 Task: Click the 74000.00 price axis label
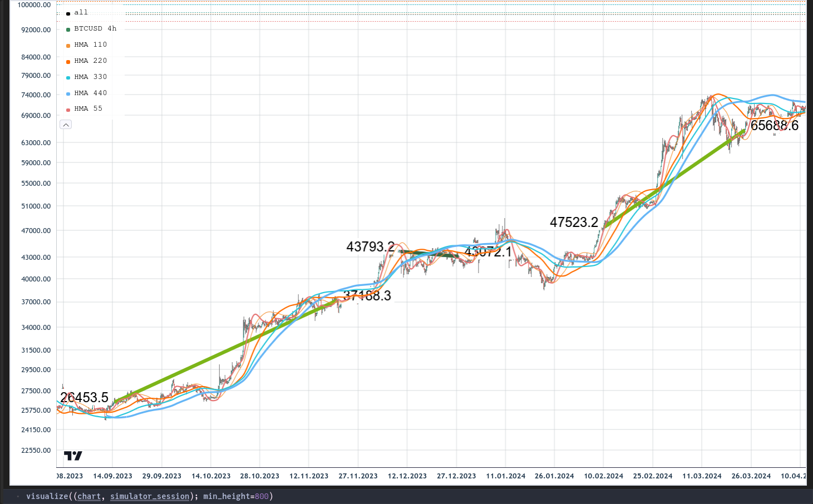36,95
